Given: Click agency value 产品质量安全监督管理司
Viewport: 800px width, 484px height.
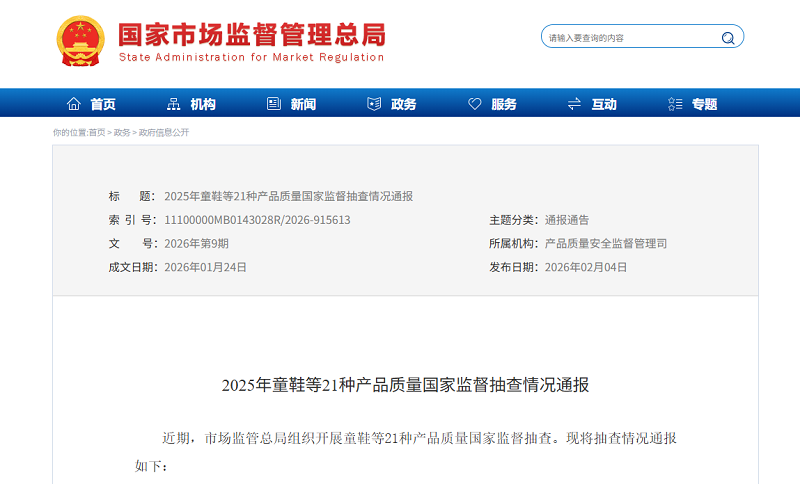Looking at the screenshot, I should [606, 244].
